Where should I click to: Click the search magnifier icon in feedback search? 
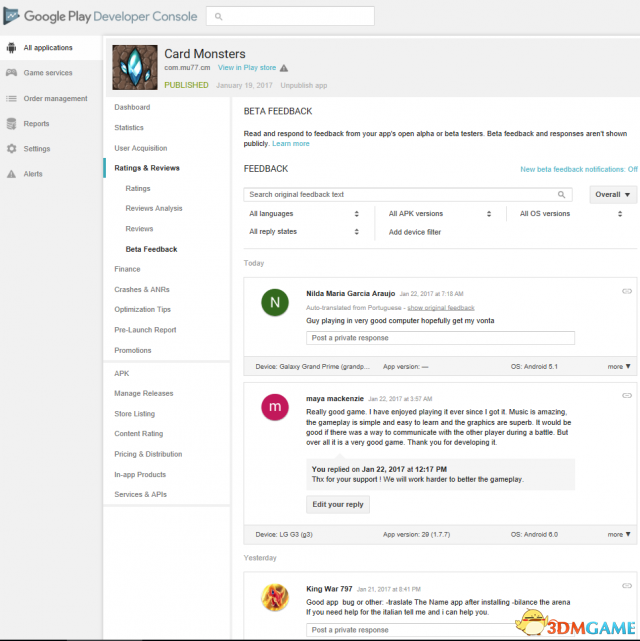point(564,195)
